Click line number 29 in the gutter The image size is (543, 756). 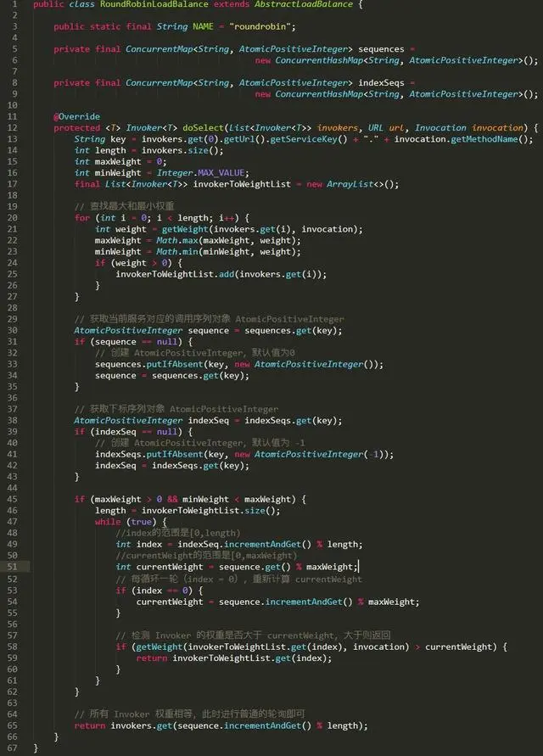point(12,319)
